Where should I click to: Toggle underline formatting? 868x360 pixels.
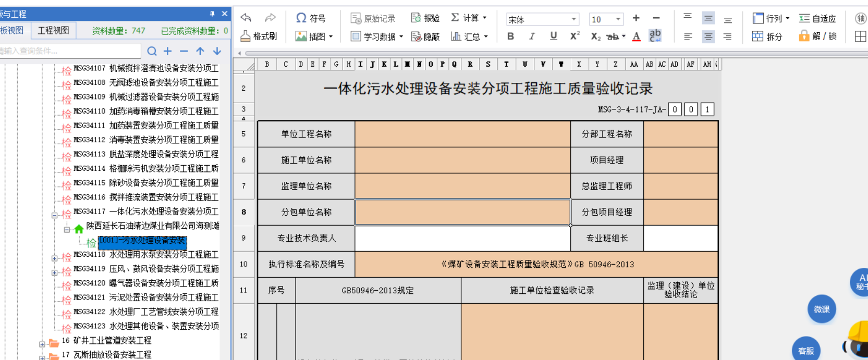pos(553,36)
